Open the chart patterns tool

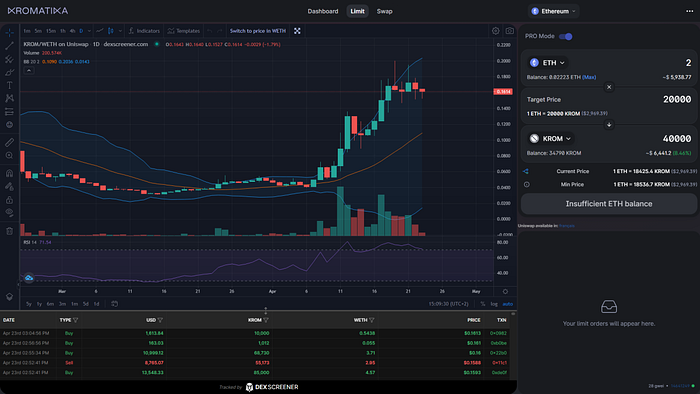pyautogui.click(x=9, y=98)
